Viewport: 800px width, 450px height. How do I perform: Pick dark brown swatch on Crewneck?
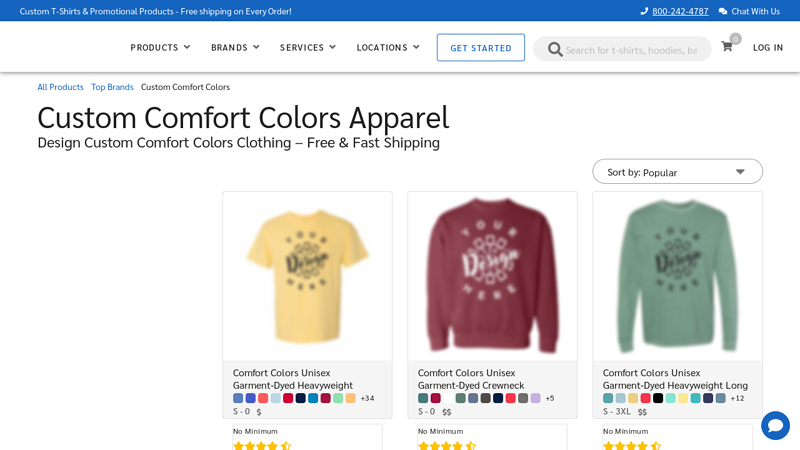(x=485, y=398)
